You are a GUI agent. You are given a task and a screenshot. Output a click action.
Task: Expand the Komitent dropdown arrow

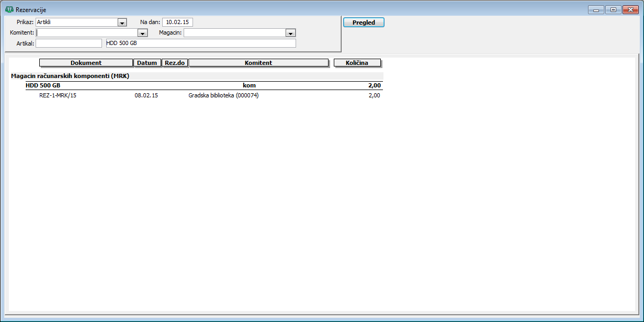[x=142, y=33]
